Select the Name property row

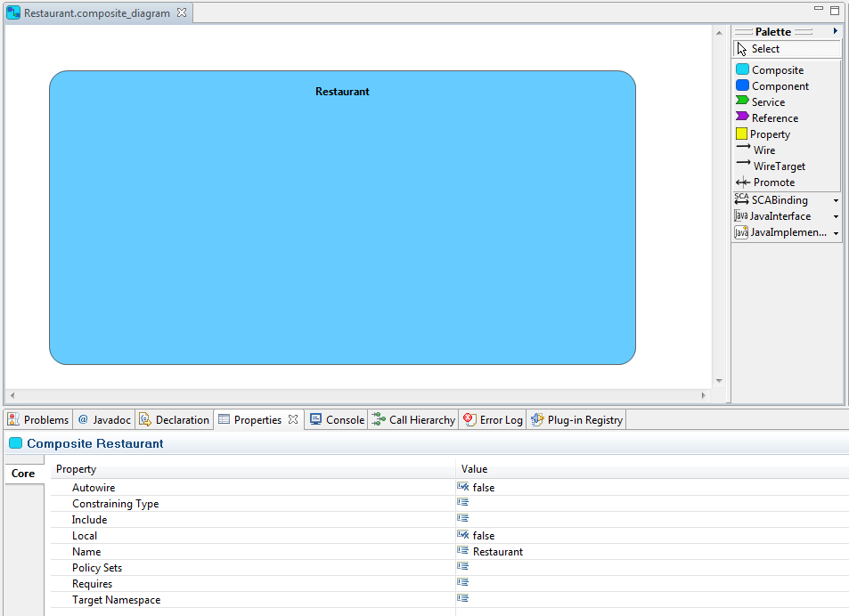point(449,552)
